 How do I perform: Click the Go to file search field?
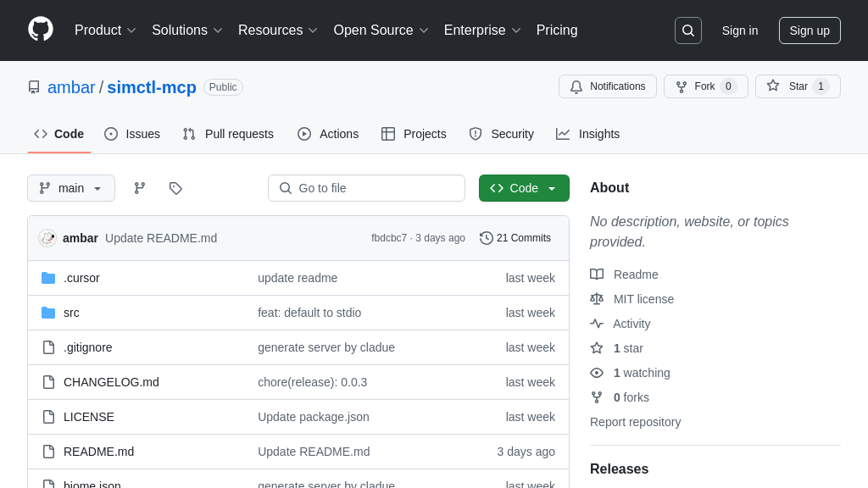tap(366, 188)
